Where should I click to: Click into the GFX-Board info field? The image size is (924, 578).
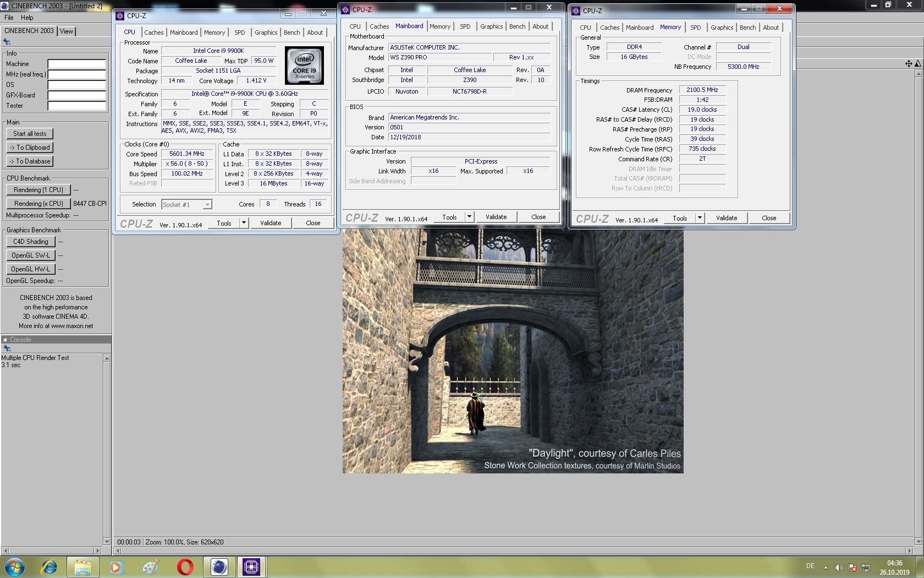click(76, 95)
